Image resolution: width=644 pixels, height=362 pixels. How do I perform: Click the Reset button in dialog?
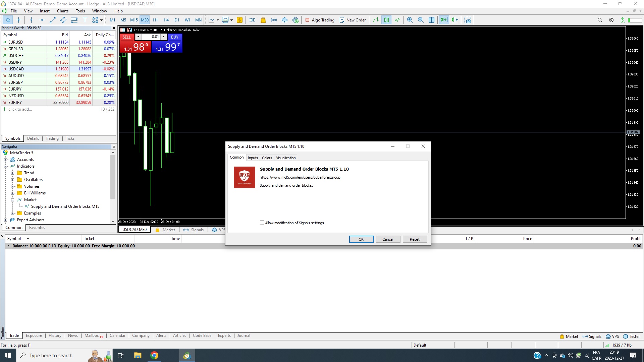[415, 239]
